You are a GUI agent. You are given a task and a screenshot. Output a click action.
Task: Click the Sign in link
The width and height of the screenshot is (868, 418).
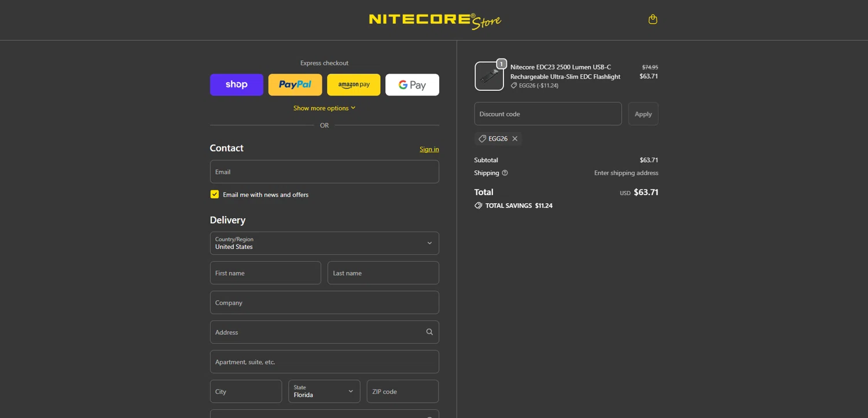click(429, 149)
